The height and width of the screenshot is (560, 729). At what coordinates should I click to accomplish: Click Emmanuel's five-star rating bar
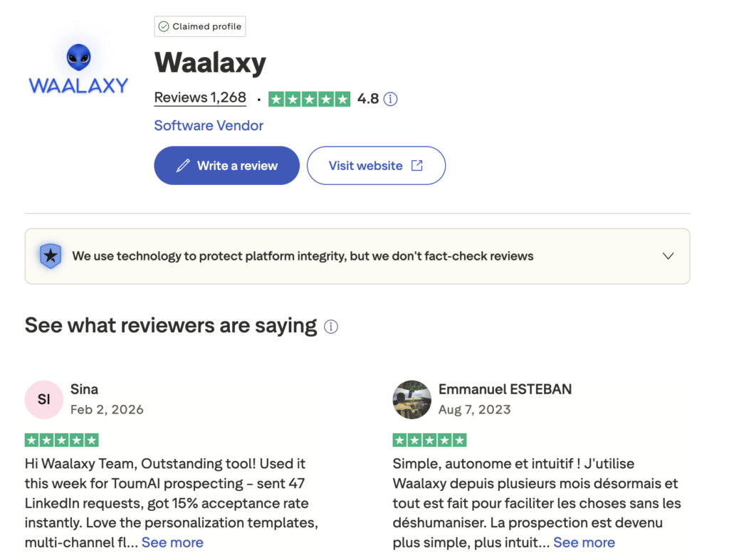tap(430, 440)
